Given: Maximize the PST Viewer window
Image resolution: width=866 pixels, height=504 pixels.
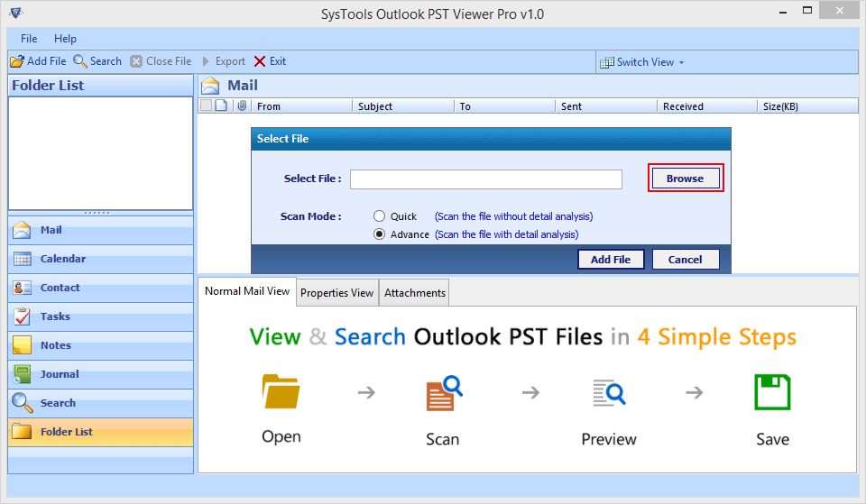Looking at the screenshot, I should (x=806, y=11).
